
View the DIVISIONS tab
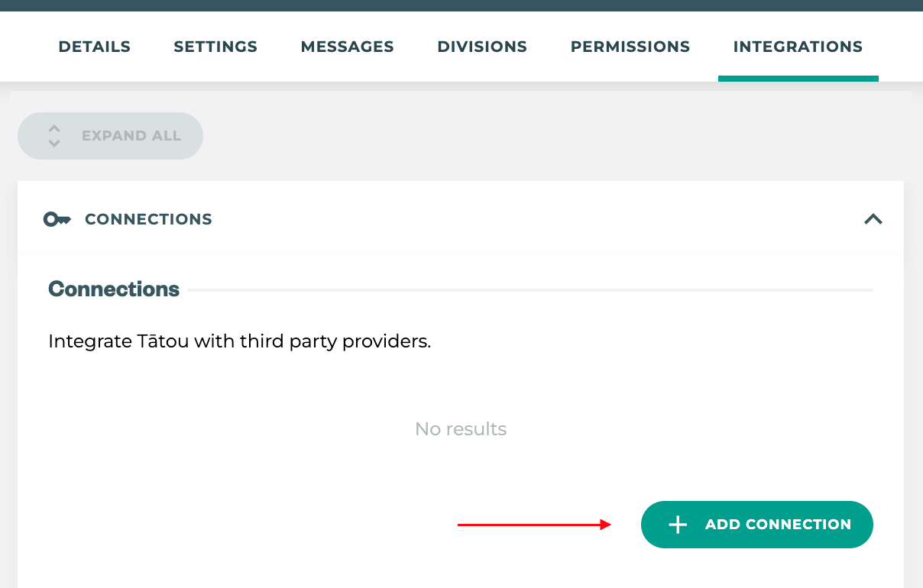coord(482,47)
